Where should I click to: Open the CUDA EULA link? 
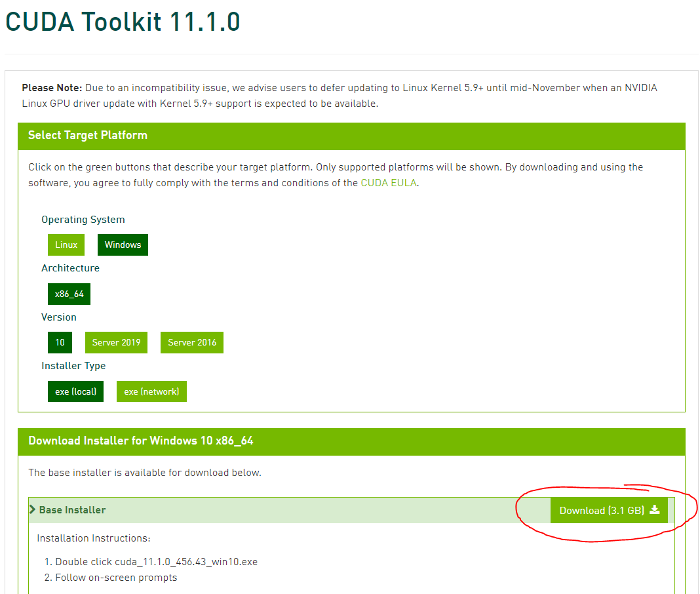point(389,183)
